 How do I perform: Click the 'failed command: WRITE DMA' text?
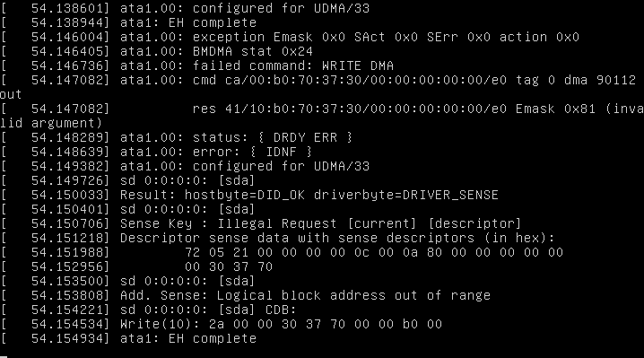(293, 65)
